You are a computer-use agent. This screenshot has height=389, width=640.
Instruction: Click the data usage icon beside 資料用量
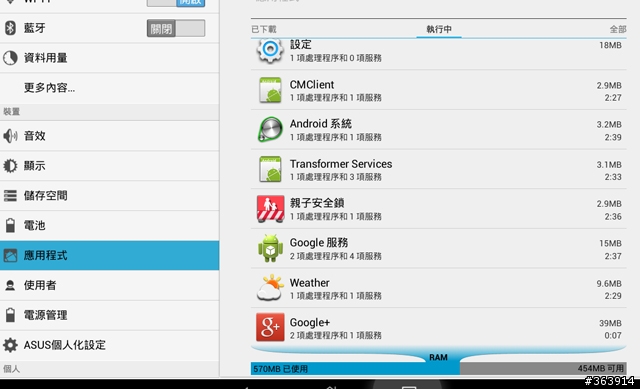point(10,58)
